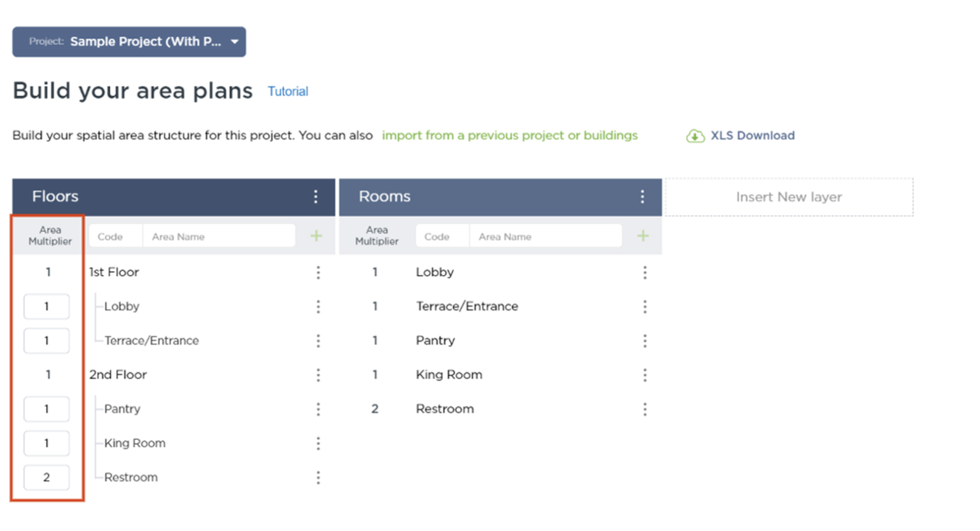Open options for 1st Floor row
Viewport: 980px width, 531px height.
(x=318, y=272)
